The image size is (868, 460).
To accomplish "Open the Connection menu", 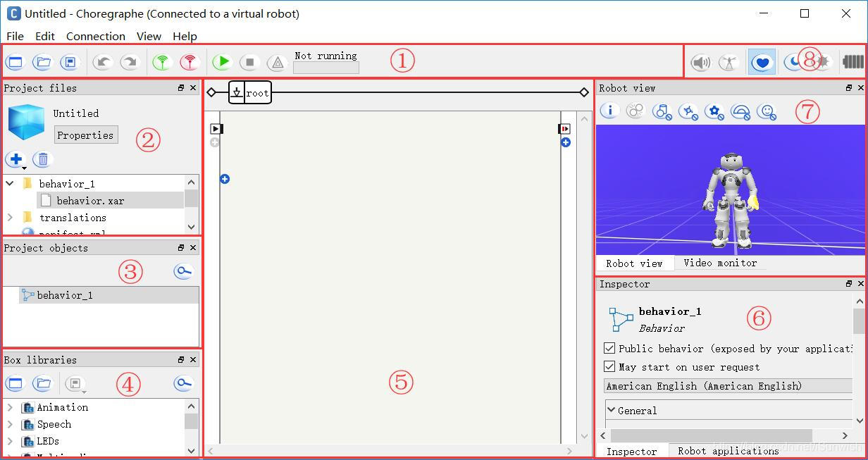I will click(96, 36).
